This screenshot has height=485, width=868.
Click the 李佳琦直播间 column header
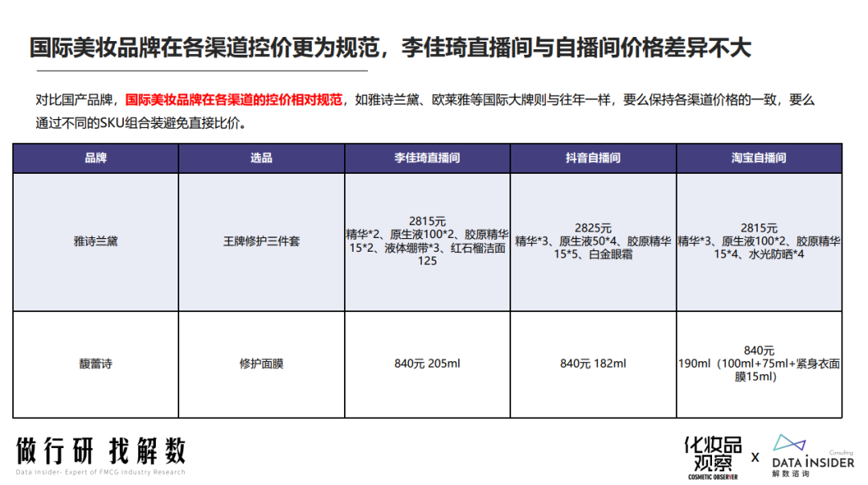[428, 158]
